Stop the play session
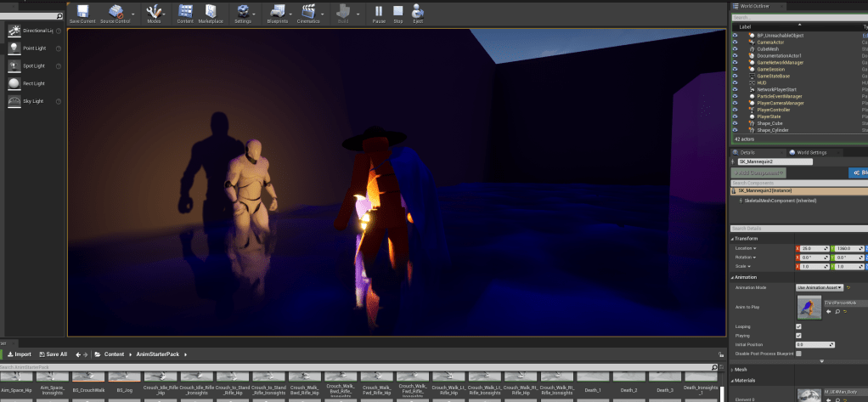 [x=398, y=12]
